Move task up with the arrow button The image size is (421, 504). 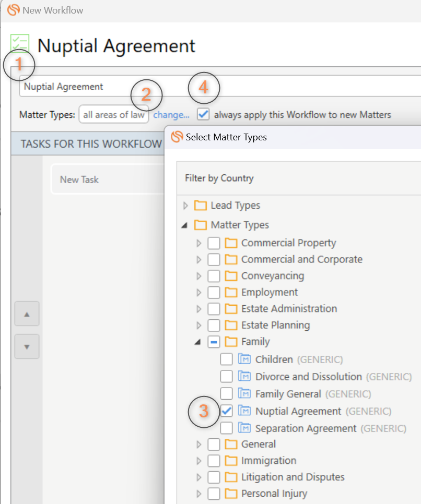(27, 314)
